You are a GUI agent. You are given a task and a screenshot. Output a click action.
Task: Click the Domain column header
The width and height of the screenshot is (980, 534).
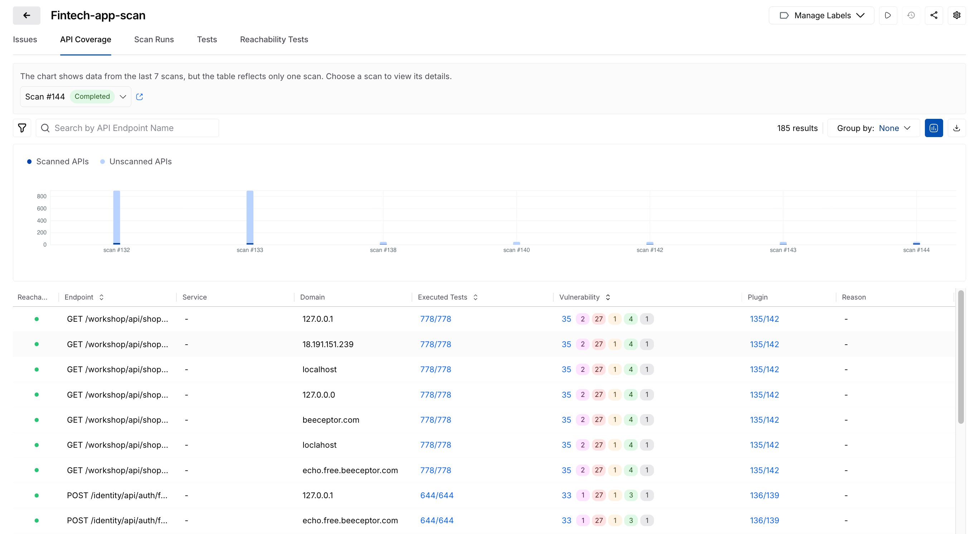pyautogui.click(x=312, y=297)
